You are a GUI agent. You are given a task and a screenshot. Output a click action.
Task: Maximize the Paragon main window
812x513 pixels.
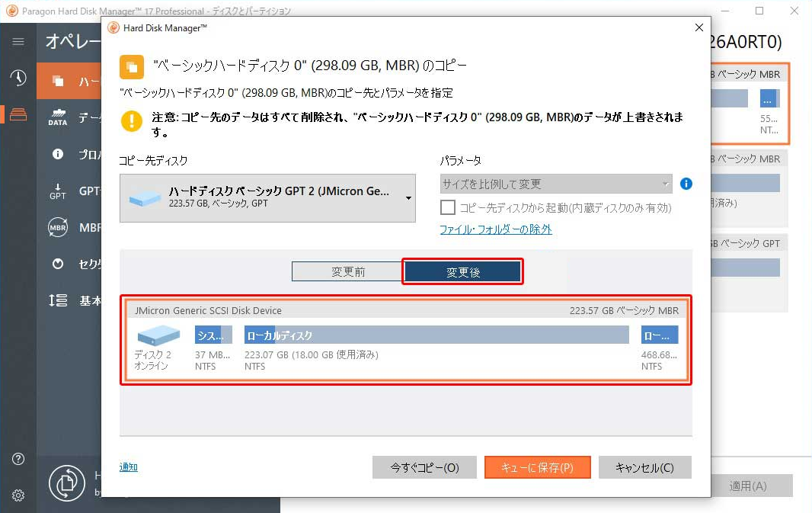pos(759,11)
